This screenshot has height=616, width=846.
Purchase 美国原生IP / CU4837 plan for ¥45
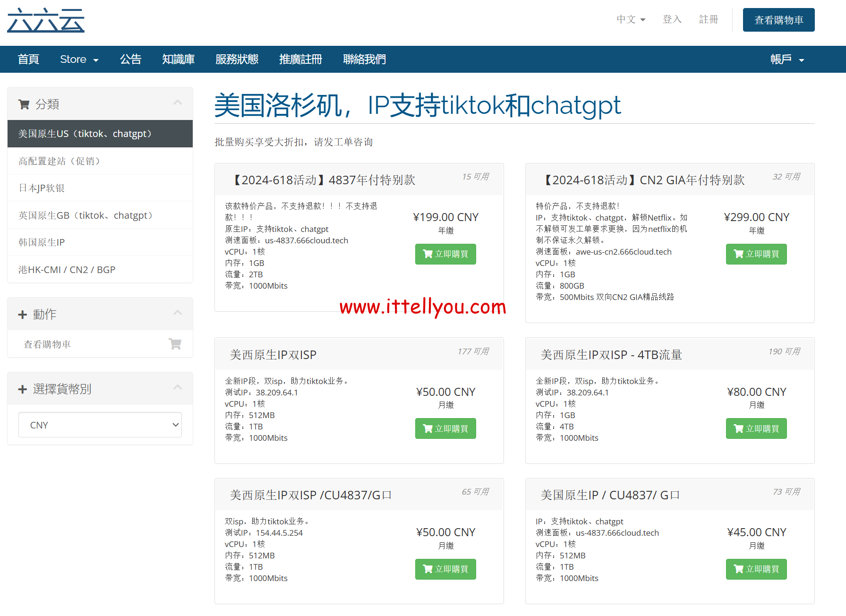point(756,569)
